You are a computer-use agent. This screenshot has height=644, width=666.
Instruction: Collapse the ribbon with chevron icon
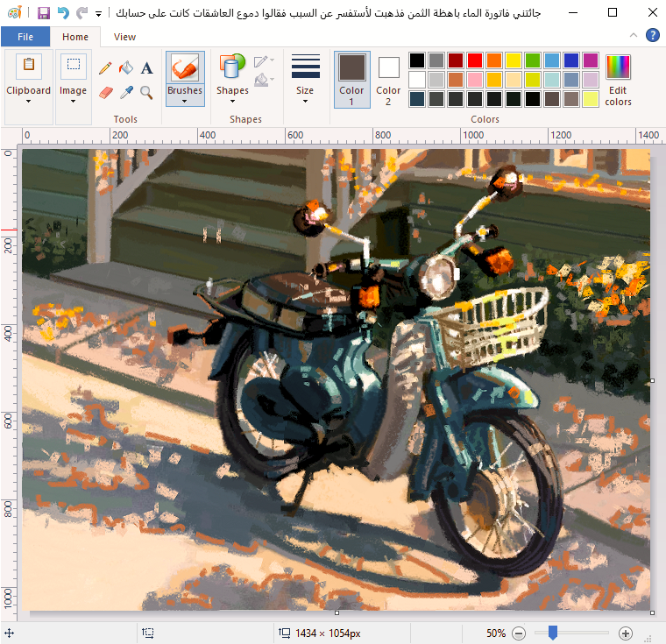click(x=634, y=35)
